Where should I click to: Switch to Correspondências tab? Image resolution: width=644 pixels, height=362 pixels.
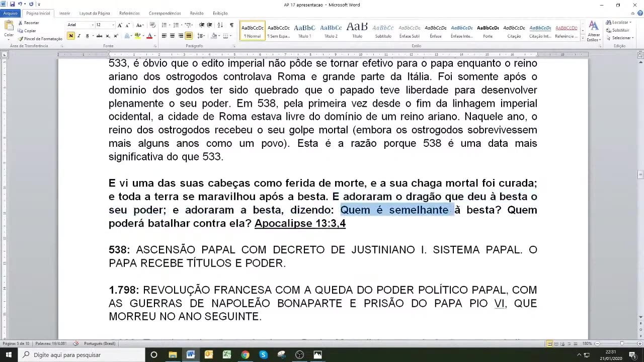pyautogui.click(x=165, y=13)
